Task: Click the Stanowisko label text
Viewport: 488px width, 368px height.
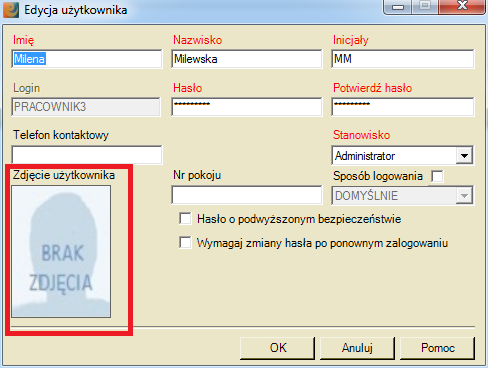Action: point(361,135)
